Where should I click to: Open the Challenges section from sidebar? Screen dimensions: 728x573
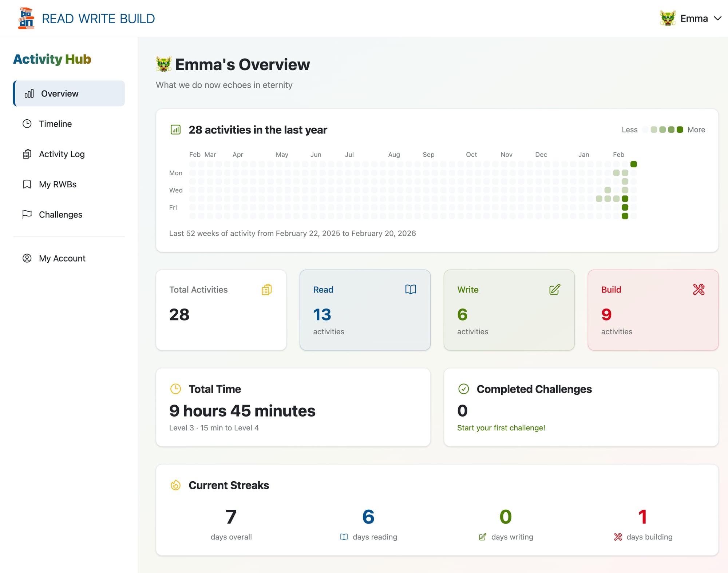pyautogui.click(x=60, y=215)
